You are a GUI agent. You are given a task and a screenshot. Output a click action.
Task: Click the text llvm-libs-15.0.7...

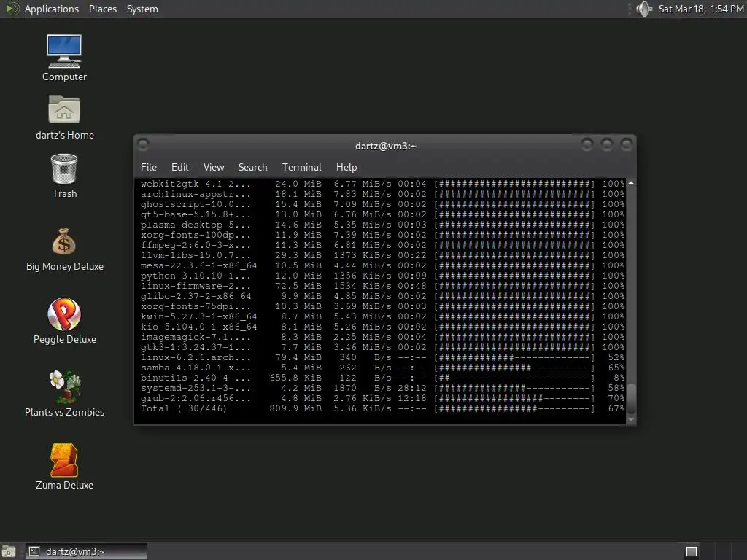pyautogui.click(x=196, y=255)
